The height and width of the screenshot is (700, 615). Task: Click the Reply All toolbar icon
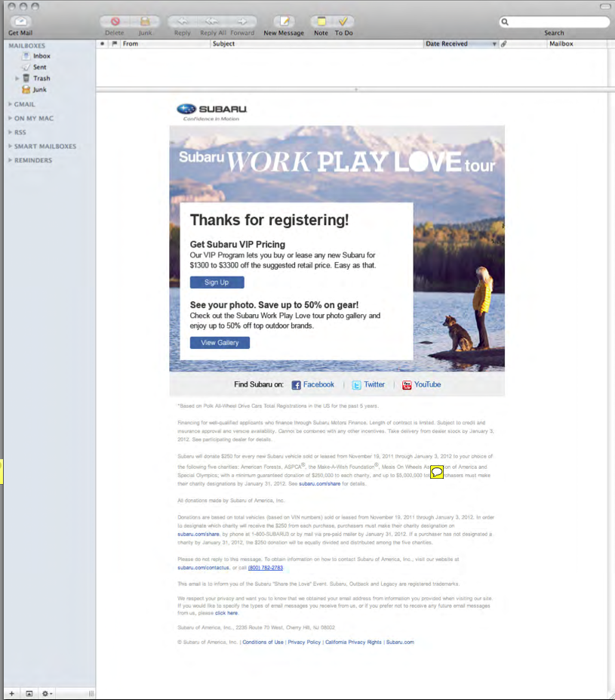pyautogui.click(x=212, y=21)
